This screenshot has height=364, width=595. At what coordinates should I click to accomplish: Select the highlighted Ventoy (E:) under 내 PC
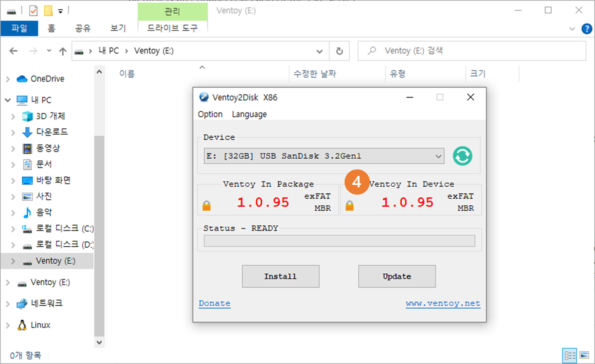coord(47,261)
